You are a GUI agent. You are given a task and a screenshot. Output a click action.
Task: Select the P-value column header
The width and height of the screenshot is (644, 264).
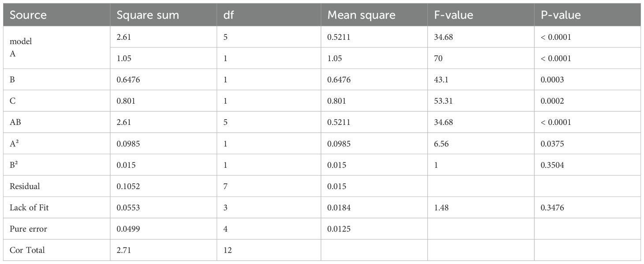(561, 15)
